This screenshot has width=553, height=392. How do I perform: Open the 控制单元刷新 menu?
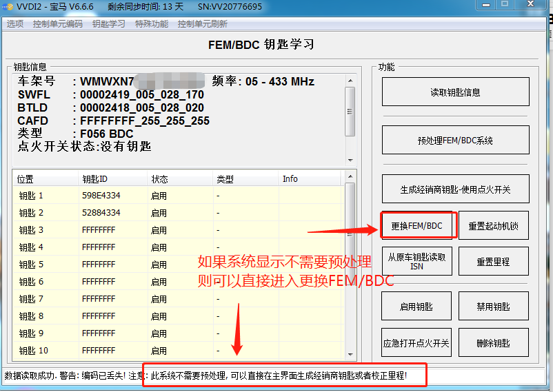(202, 24)
